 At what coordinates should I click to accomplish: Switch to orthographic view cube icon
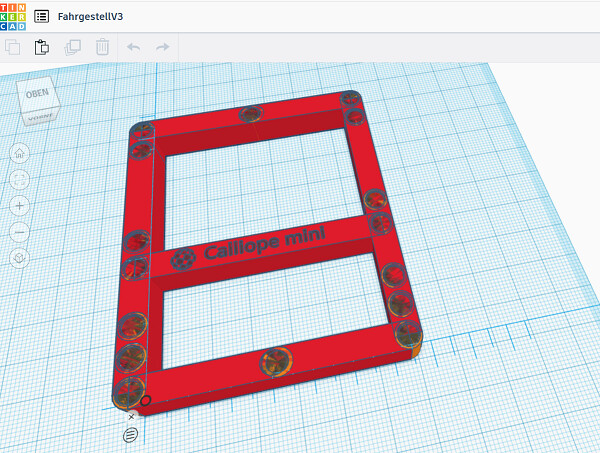click(x=20, y=258)
